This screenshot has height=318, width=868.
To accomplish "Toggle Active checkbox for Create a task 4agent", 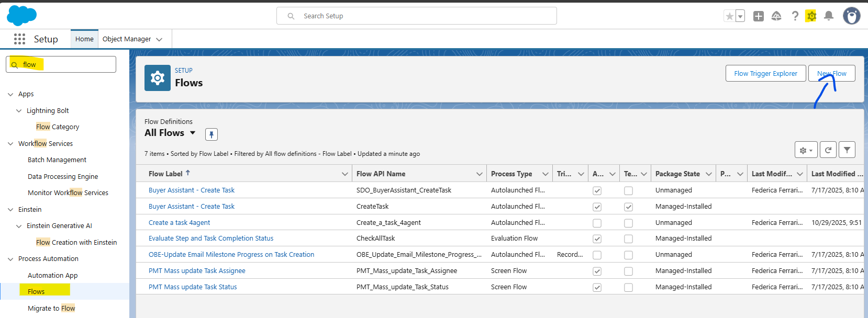I will (597, 223).
